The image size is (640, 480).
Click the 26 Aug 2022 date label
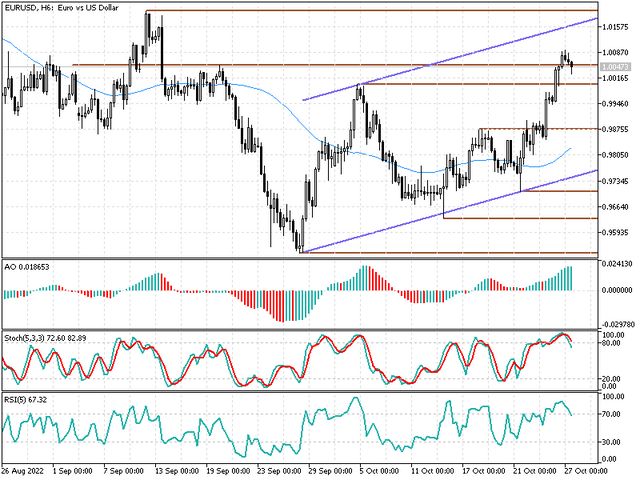[x=22, y=471]
